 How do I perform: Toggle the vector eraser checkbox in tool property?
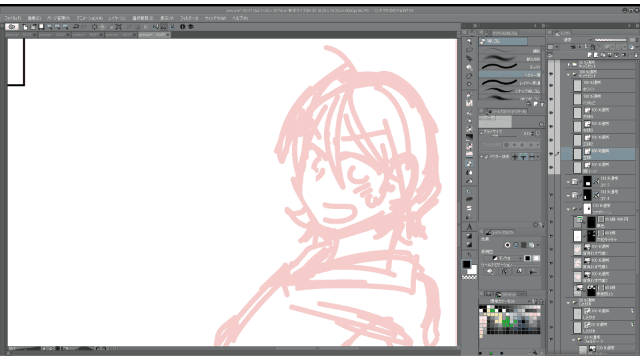(486, 157)
